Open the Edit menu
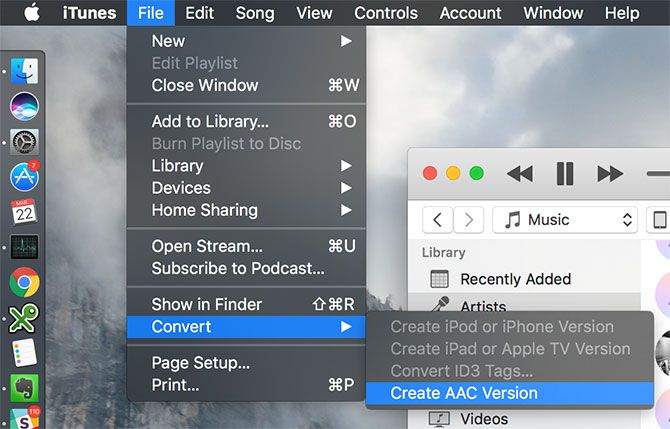The width and height of the screenshot is (670, 429). [x=200, y=13]
